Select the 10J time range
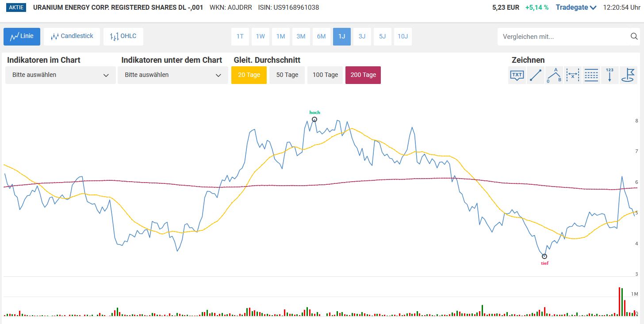Viewport: 644px width, 324px height. tap(403, 37)
